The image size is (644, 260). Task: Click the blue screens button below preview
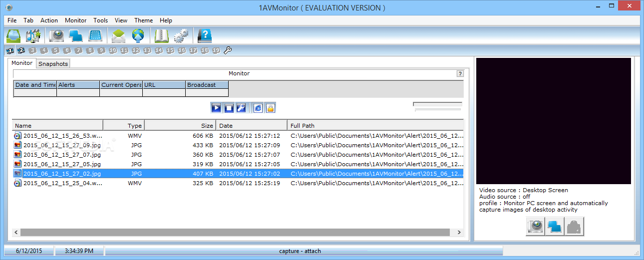point(555,226)
